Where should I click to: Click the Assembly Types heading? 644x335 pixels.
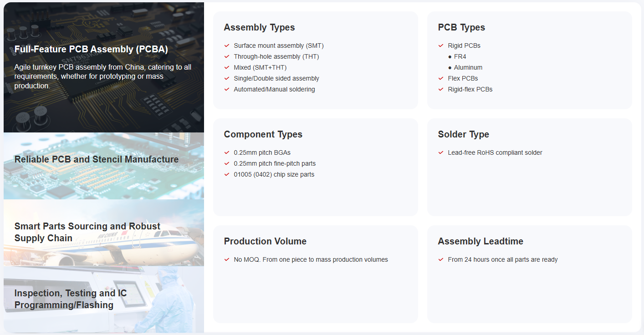pos(259,27)
